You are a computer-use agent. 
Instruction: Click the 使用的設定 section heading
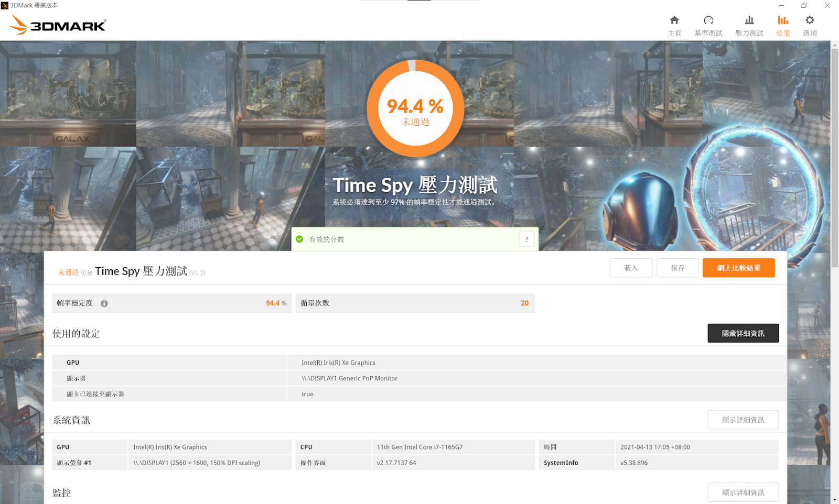pyautogui.click(x=76, y=334)
